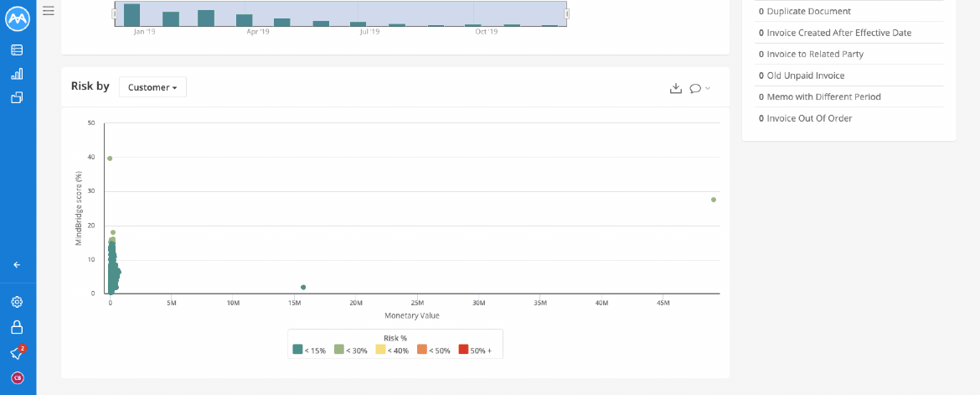The height and width of the screenshot is (395, 980).
Task: Select Invoice Out Of Order
Action: point(848,118)
